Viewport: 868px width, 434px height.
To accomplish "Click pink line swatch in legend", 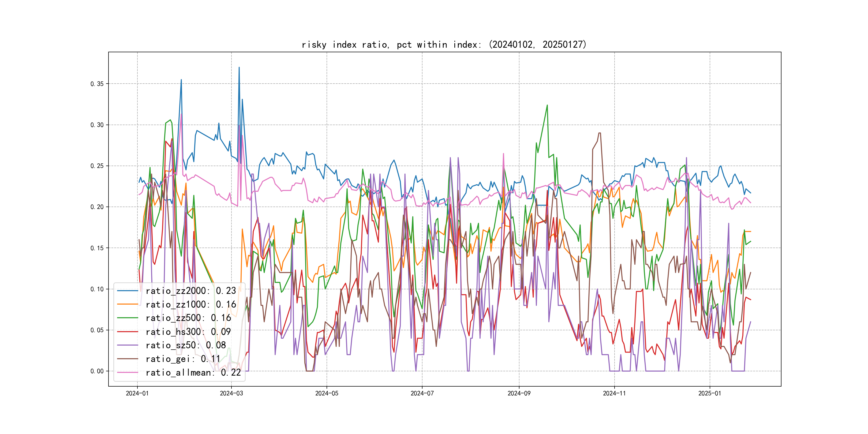I will (x=128, y=373).
